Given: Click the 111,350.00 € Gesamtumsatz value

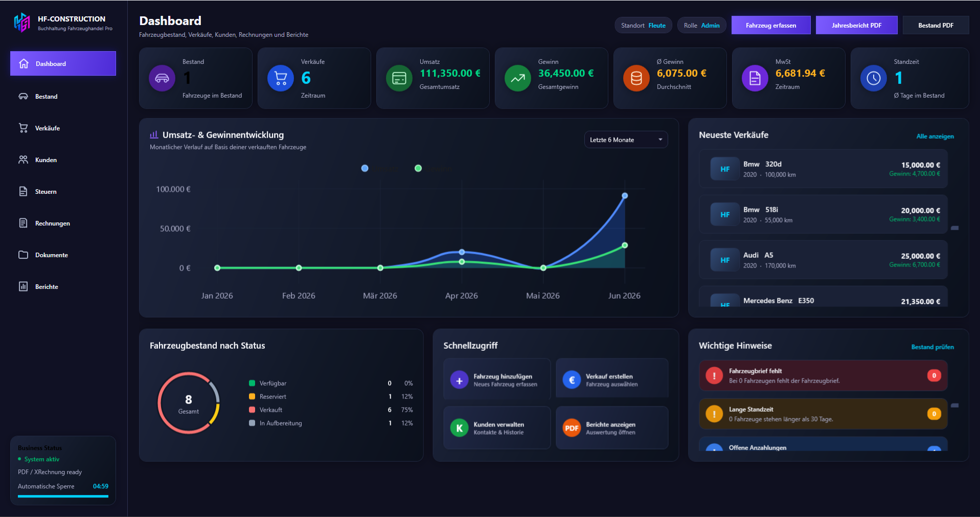Looking at the screenshot, I should (450, 73).
